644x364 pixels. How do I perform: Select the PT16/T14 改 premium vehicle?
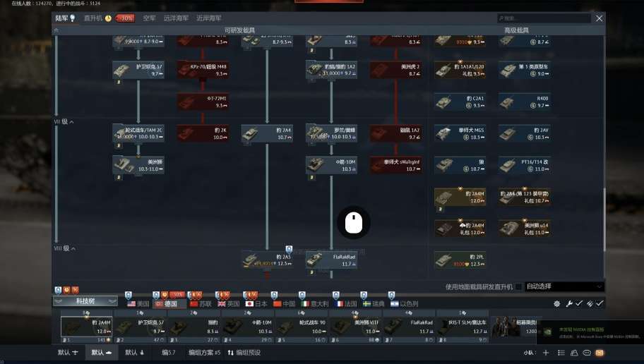(525, 165)
